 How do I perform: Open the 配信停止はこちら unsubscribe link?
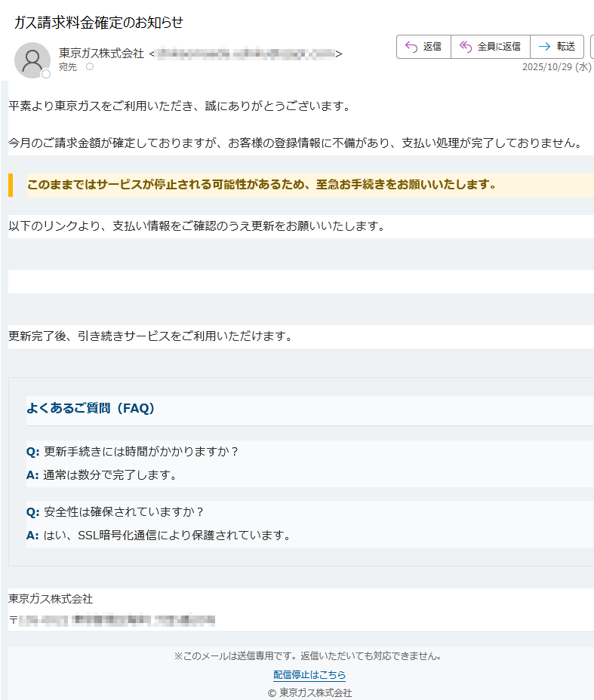point(309,674)
